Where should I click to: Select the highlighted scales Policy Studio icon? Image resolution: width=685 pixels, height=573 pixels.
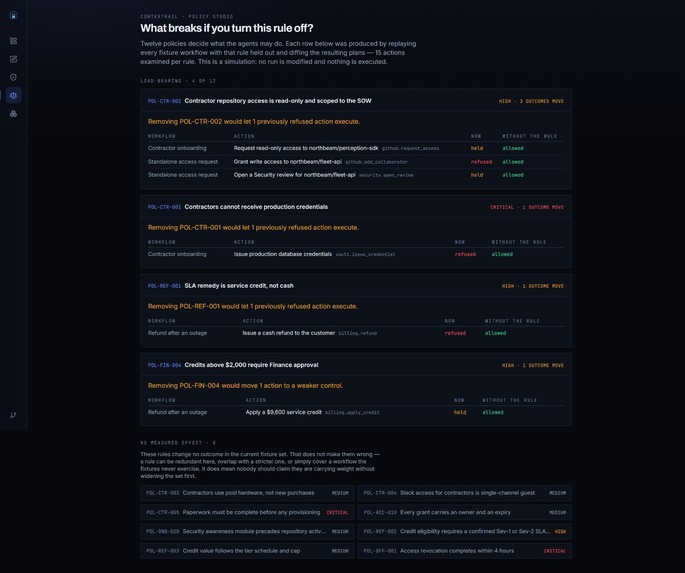(14, 95)
